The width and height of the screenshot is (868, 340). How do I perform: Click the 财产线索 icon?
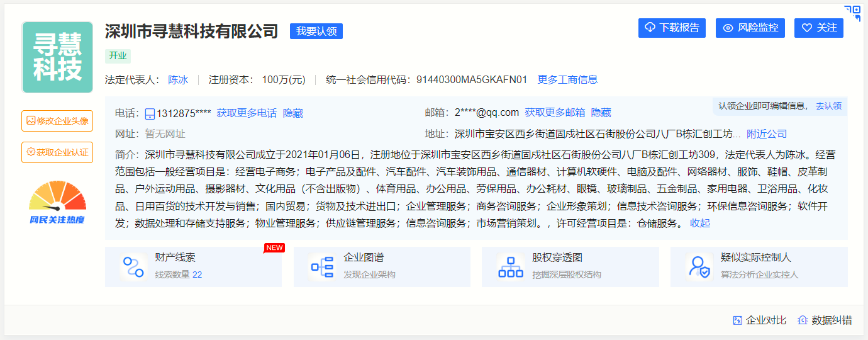133,267
